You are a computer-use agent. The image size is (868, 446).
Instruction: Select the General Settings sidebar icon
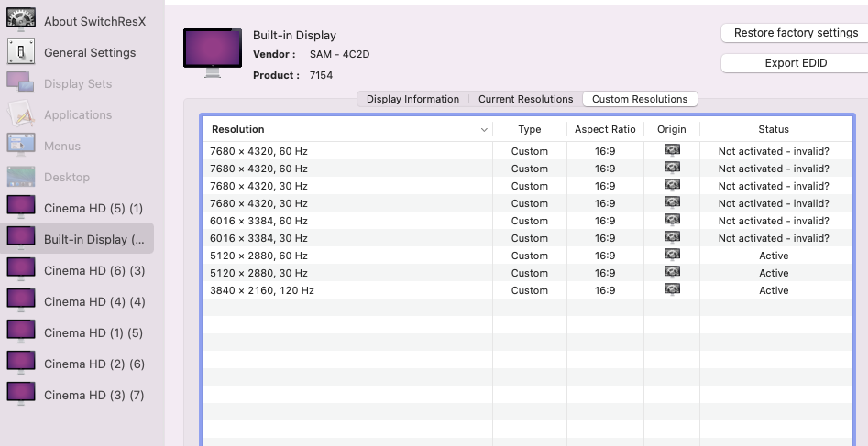20,52
